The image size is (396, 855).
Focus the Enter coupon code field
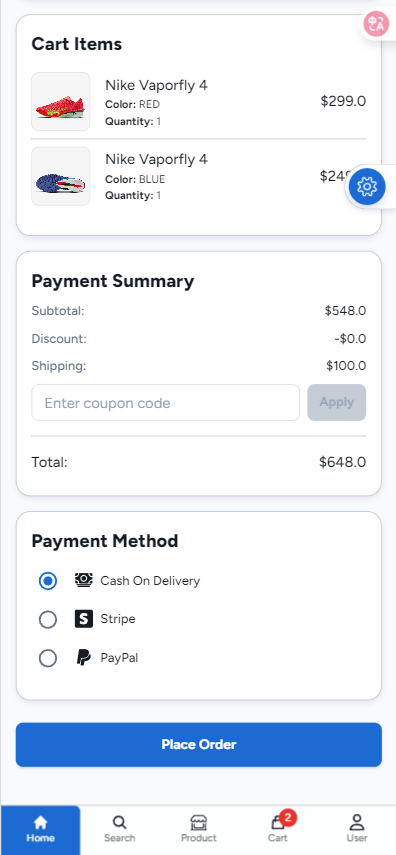(x=165, y=402)
